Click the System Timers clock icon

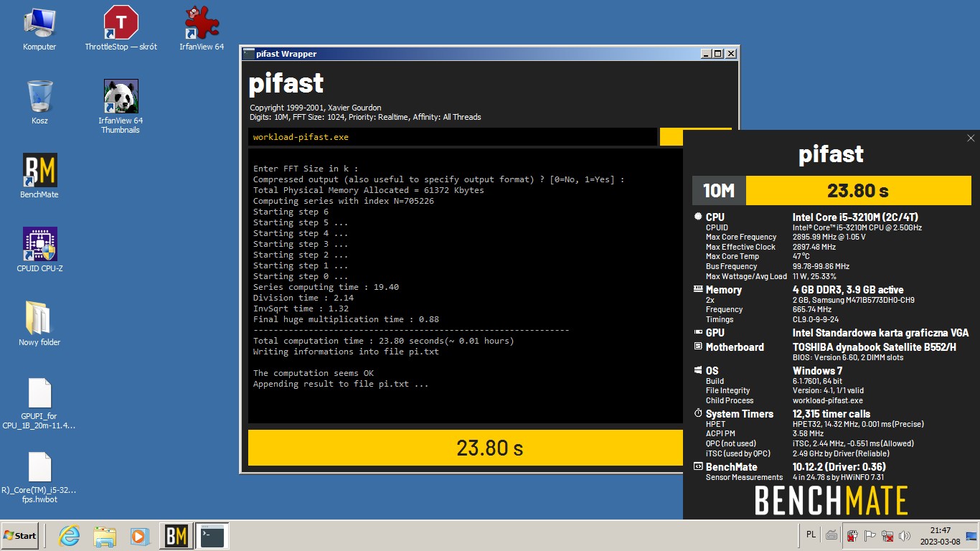(x=698, y=413)
